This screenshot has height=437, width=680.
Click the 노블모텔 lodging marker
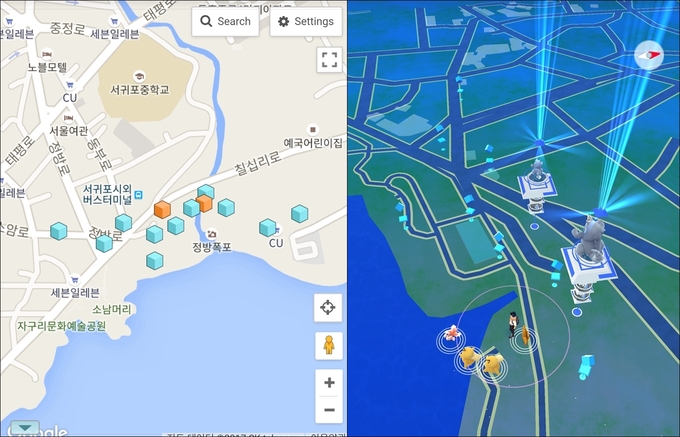[47, 55]
